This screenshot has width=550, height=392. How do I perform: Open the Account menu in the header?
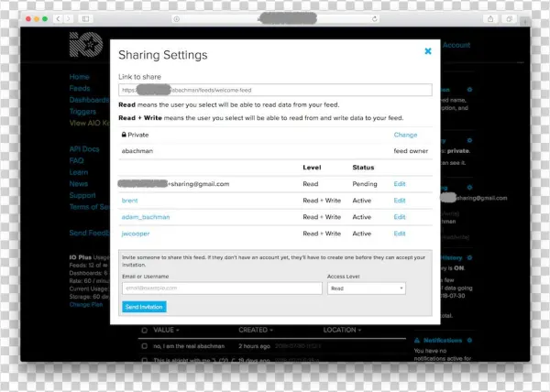coord(456,45)
